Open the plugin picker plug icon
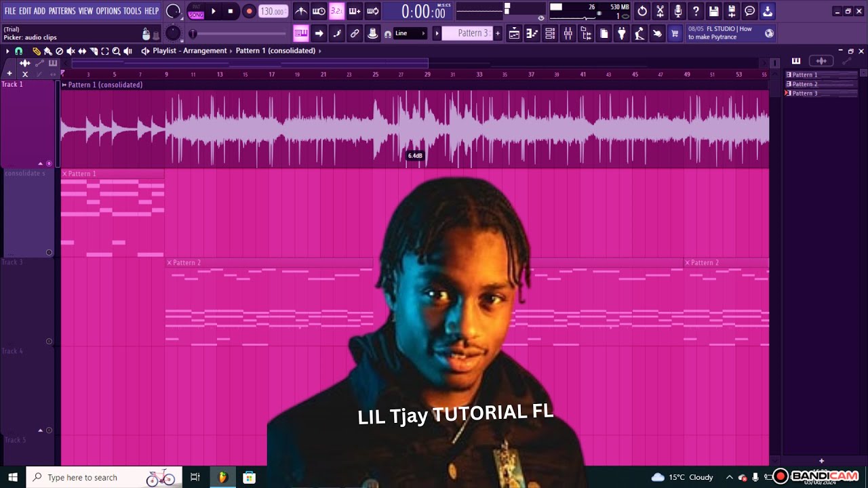This screenshot has width=868, height=488. [621, 33]
